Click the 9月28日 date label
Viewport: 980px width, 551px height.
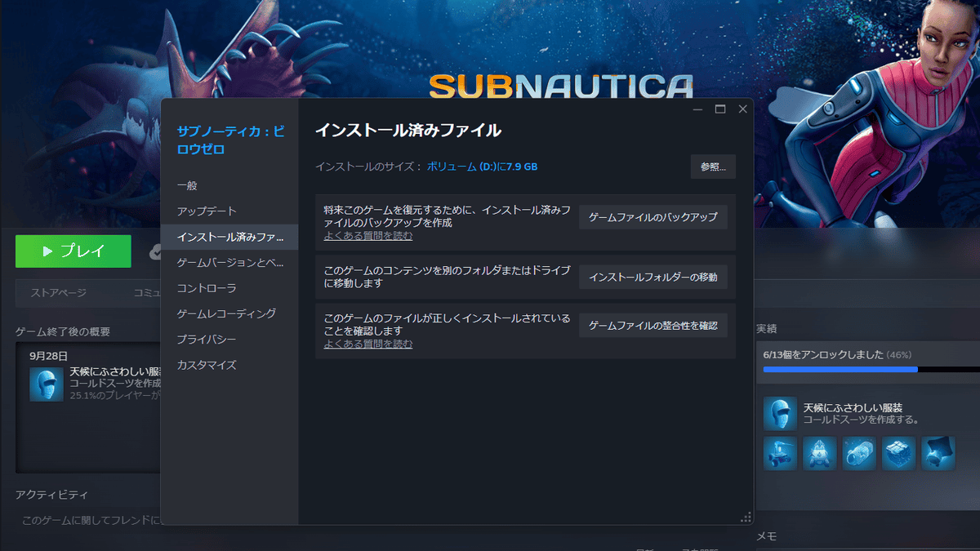48,356
